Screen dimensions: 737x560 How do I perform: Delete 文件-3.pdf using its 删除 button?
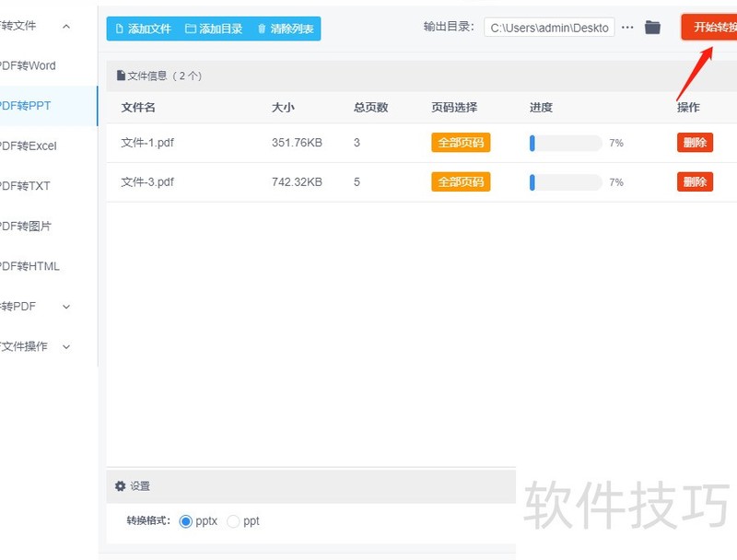coord(694,181)
